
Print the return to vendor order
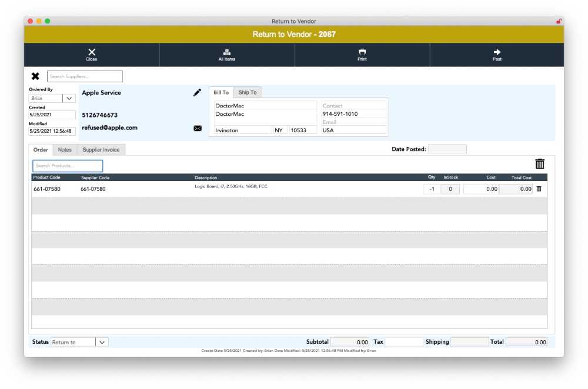(x=362, y=55)
